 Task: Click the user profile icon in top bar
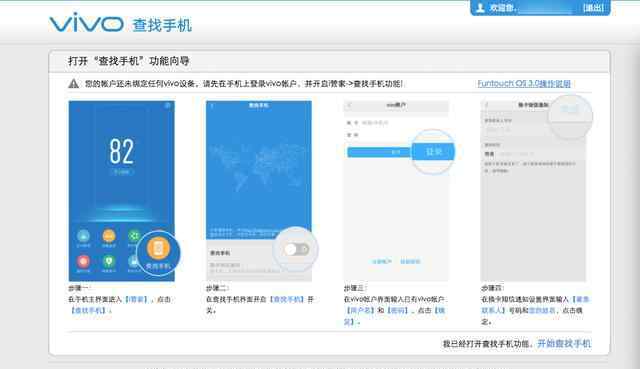(480, 7)
